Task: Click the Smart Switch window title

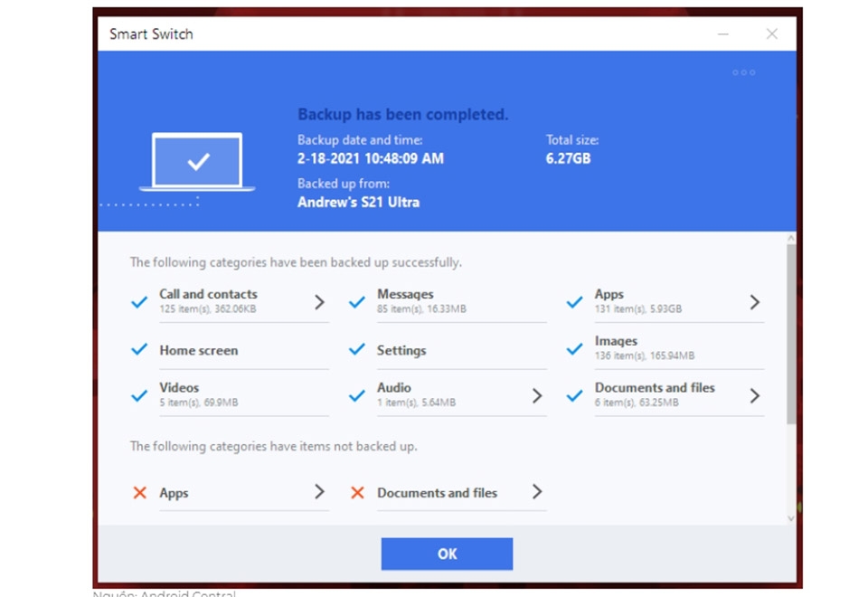Action: click(x=151, y=34)
